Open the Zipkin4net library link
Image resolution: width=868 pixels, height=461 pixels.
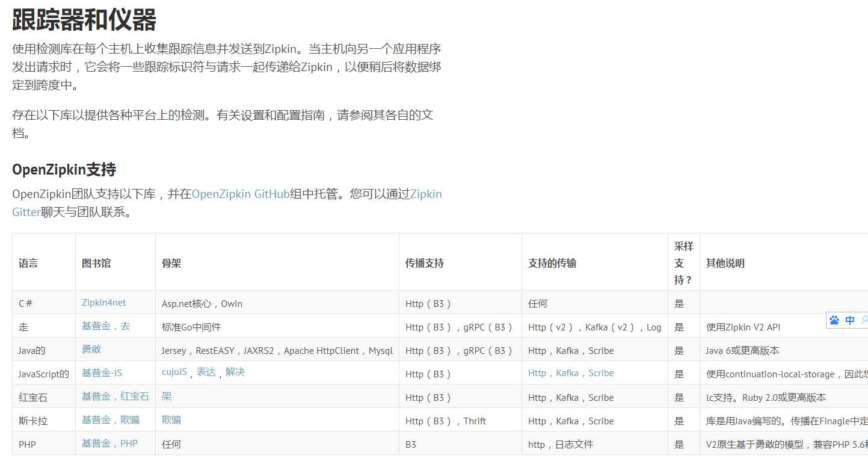[104, 302]
